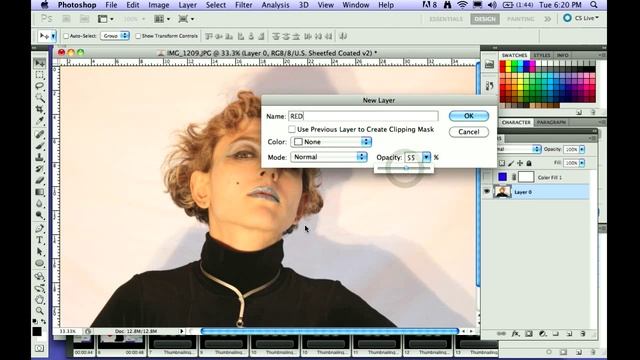The width and height of the screenshot is (640, 360).
Task: Open the dialog Opacity slider arrow
Action: [426, 157]
